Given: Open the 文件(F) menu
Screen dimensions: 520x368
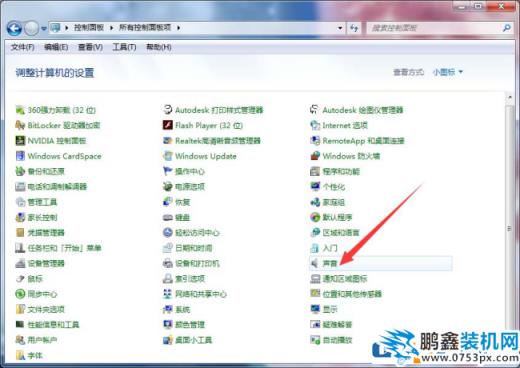Looking at the screenshot, I should click(x=23, y=47).
